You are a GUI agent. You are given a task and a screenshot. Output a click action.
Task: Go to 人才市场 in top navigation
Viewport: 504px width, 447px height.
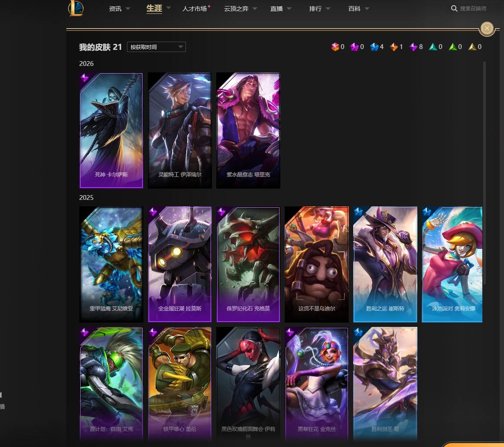195,9
